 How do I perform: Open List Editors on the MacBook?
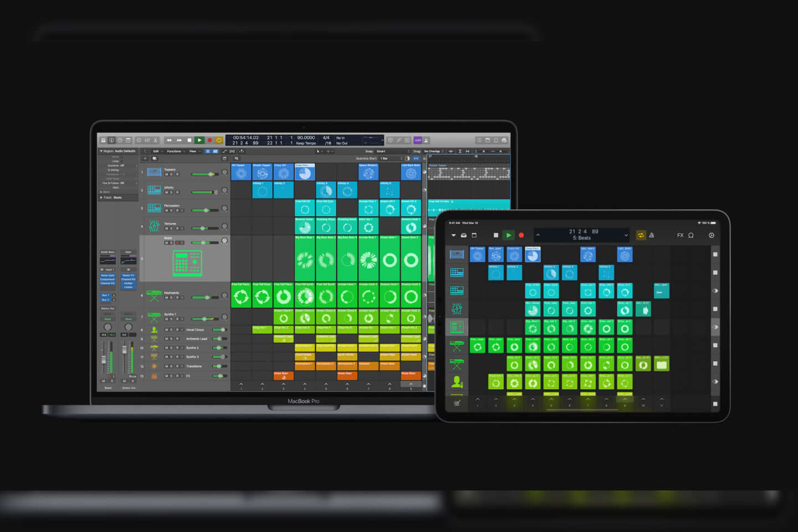pos(480,140)
